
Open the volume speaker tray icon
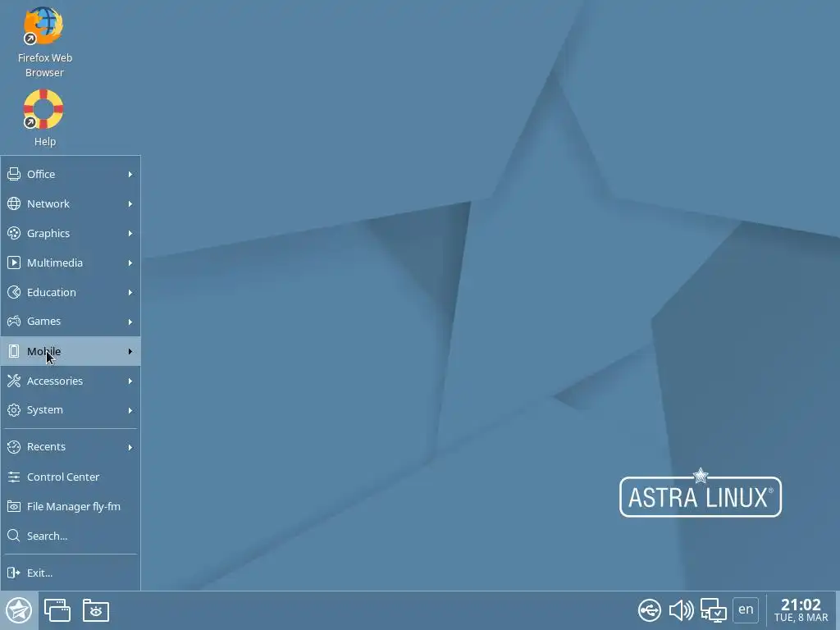[681, 610]
